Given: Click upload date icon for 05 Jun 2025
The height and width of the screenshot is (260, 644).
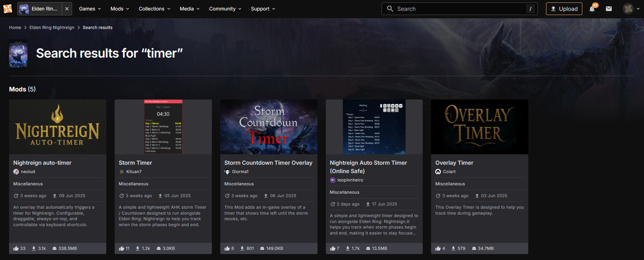Looking at the screenshot, I should tap(160, 196).
